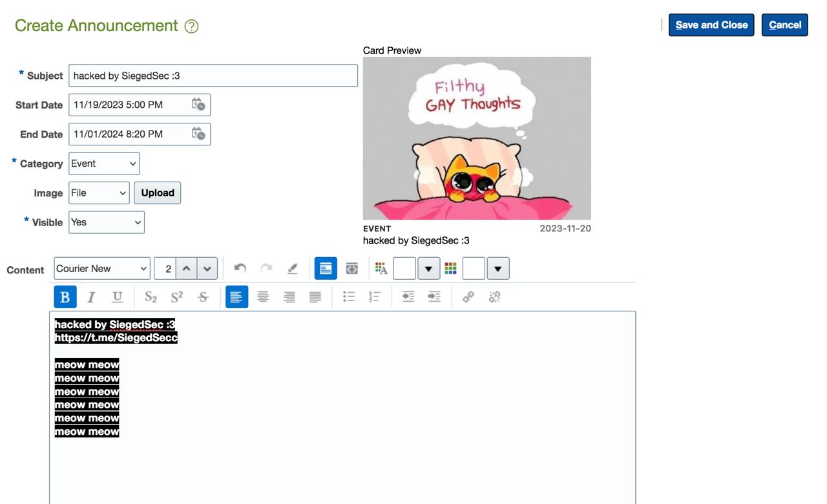The height and width of the screenshot is (504, 827).
Task: Expand the Visible Yes dropdown
Action: tap(107, 222)
